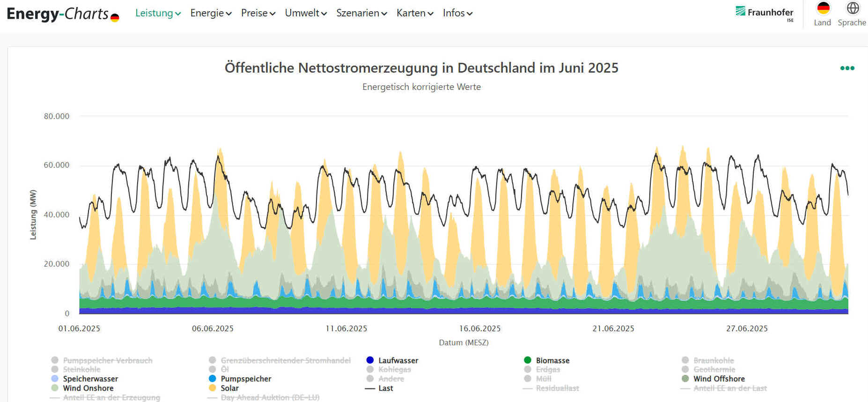Hide the Solar series in legend
This screenshot has width=868, height=402.
[229, 388]
